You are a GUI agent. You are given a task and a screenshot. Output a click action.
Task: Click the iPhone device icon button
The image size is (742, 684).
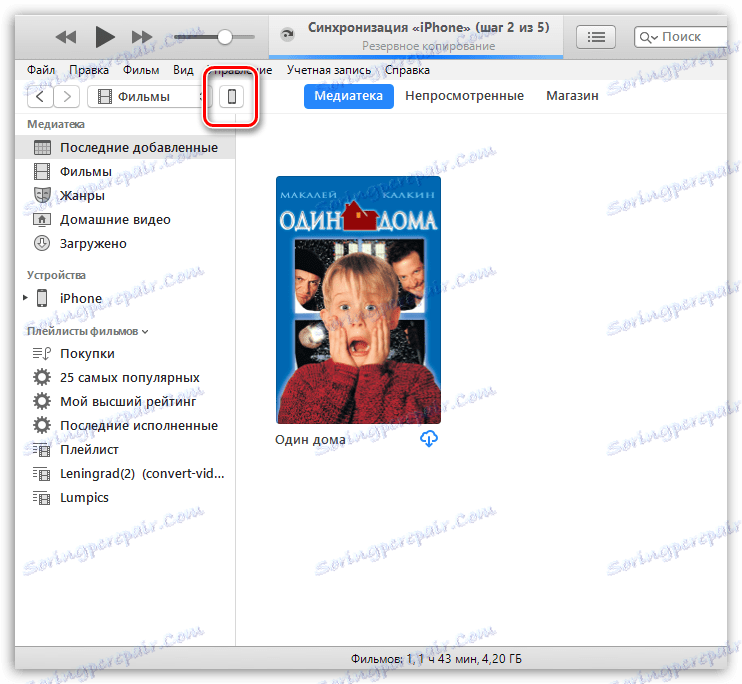[232, 97]
